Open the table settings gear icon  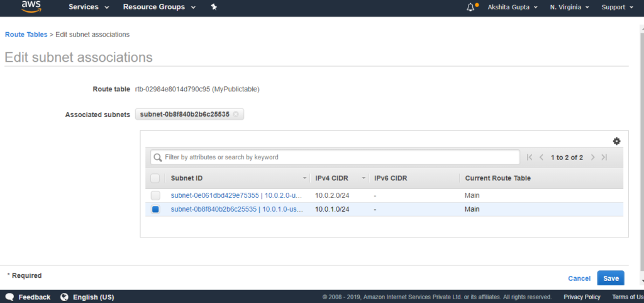616,142
